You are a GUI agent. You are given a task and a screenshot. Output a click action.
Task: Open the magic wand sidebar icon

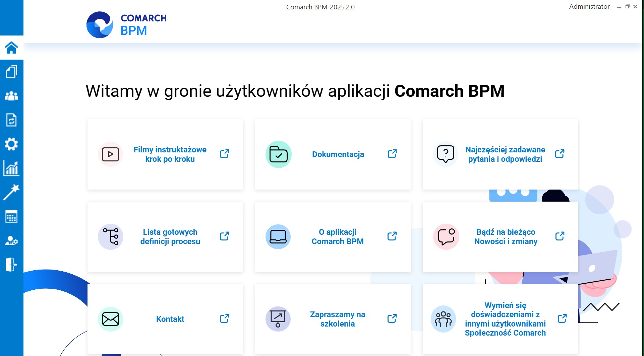coord(11,192)
